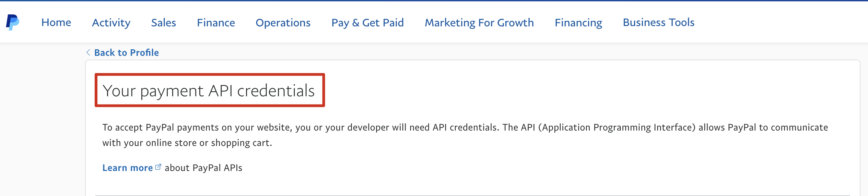Open Business Tools in navigation
The image size is (868, 196).
(659, 23)
